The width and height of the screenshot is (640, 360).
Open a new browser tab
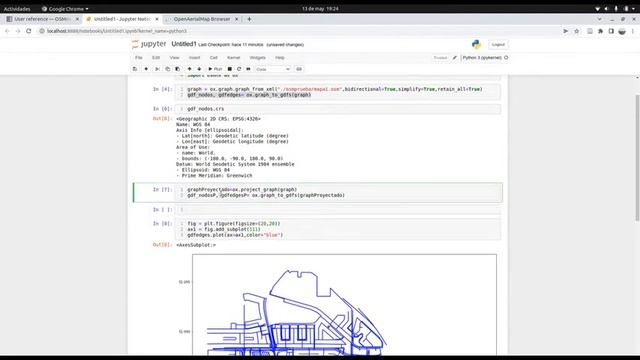(249, 19)
